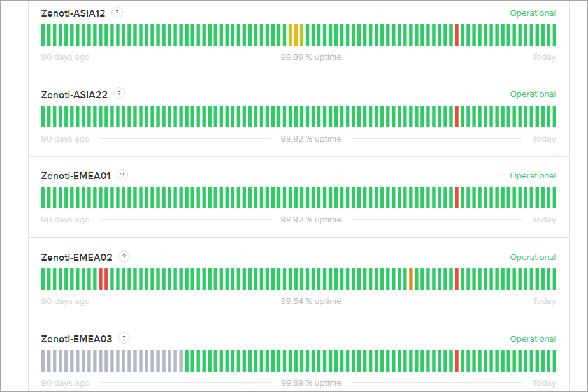Image resolution: width=588 pixels, height=392 pixels.
Task: Click the Zenoti-ASIA12 component name
Action: (73, 13)
